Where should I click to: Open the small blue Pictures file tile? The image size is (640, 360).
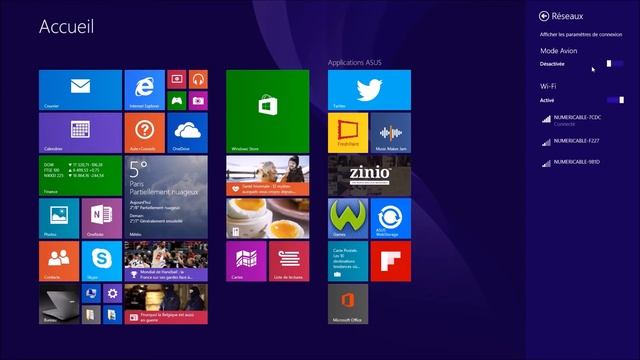tap(113, 315)
